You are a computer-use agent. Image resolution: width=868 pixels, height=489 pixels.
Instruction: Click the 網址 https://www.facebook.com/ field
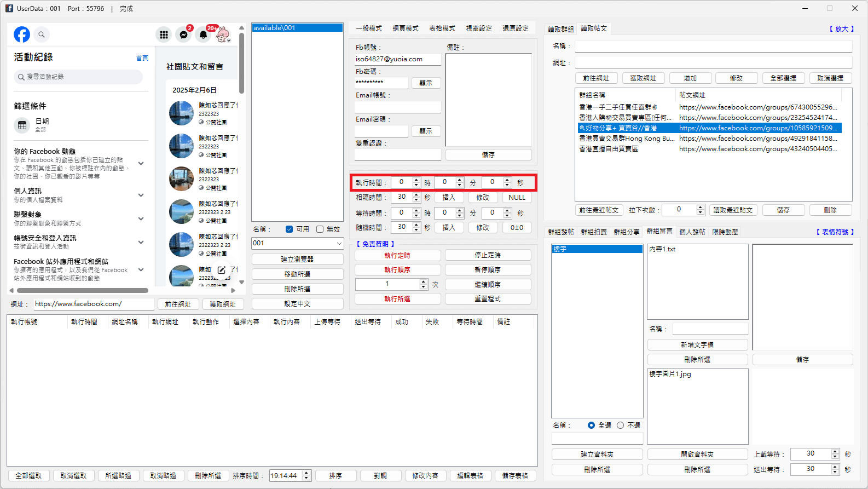pyautogui.click(x=94, y=304)
